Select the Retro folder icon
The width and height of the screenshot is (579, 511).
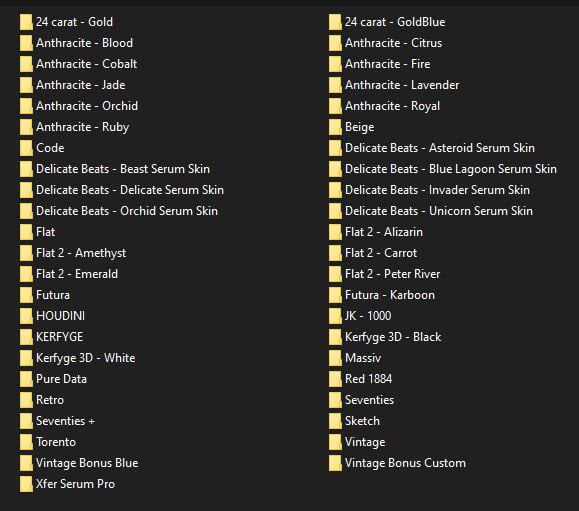[26, 400]
